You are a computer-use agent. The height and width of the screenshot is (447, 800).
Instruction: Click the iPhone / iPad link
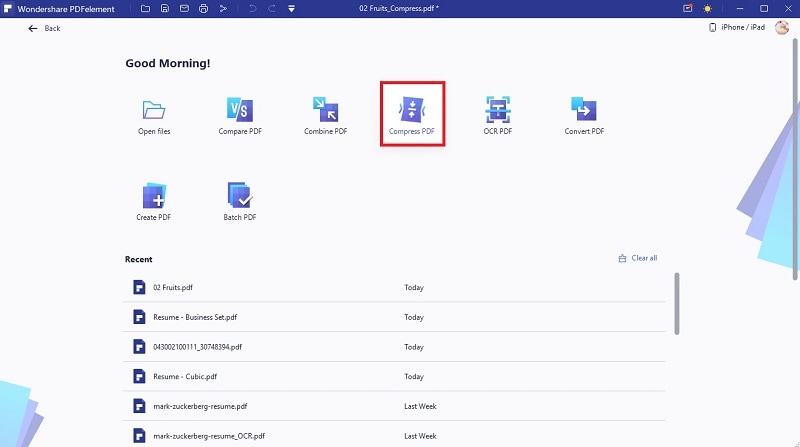point(737,28)
